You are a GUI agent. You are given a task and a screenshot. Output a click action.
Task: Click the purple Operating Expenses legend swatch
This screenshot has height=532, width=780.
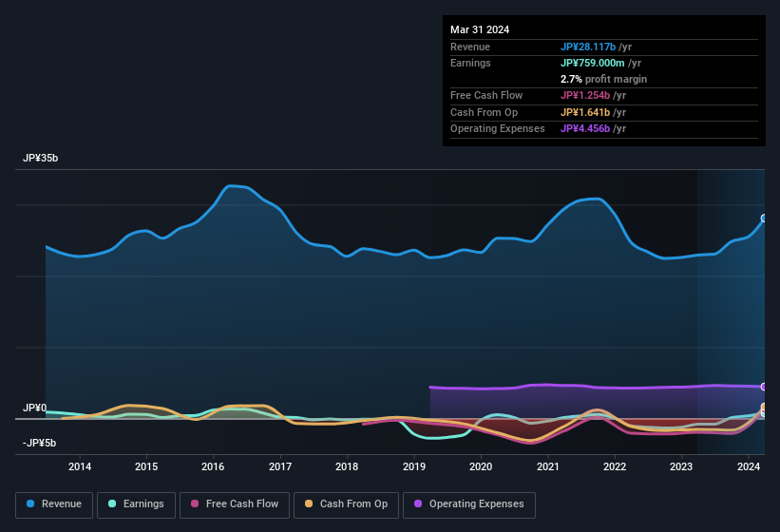tap(417, 504)
